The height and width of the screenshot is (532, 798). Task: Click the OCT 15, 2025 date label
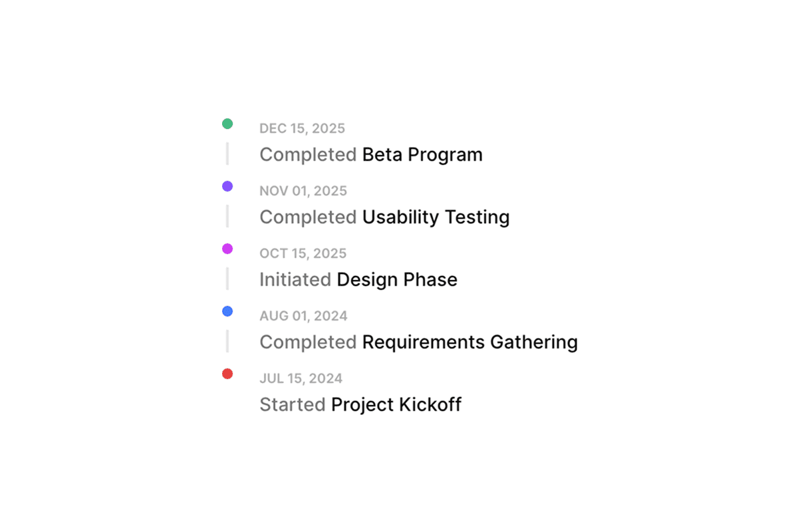[303, 253]
